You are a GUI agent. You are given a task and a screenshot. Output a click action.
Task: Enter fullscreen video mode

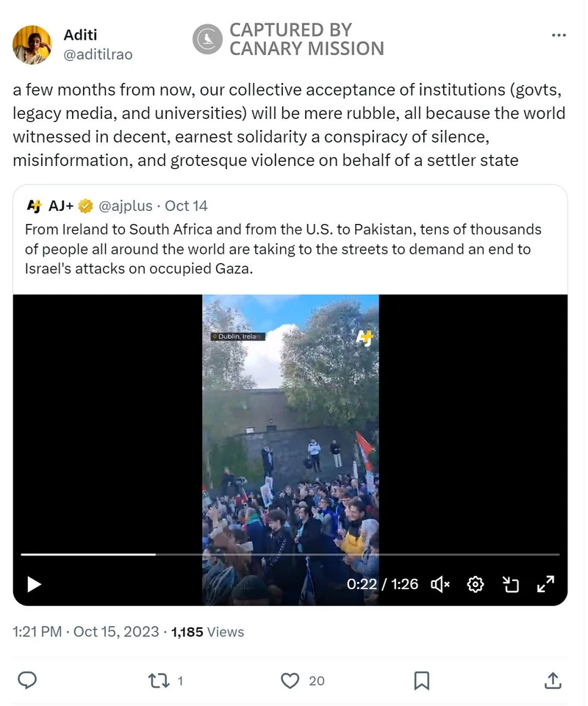(545, 584)
